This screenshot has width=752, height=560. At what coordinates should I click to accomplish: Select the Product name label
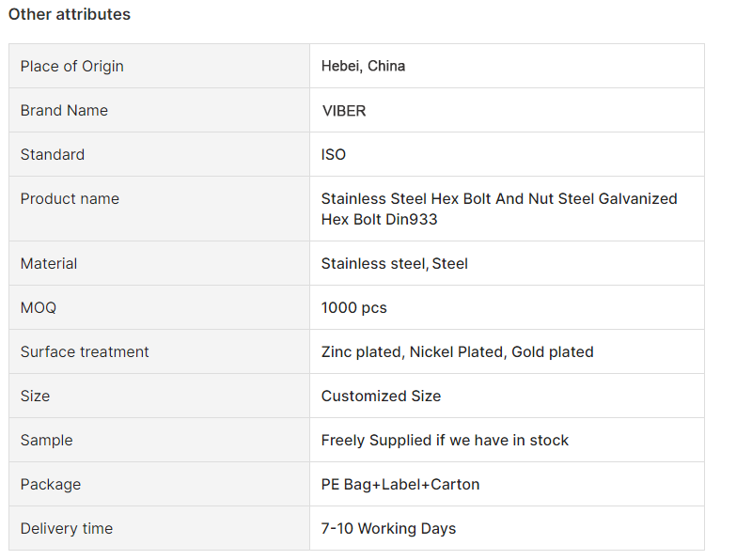pos(70,198)
